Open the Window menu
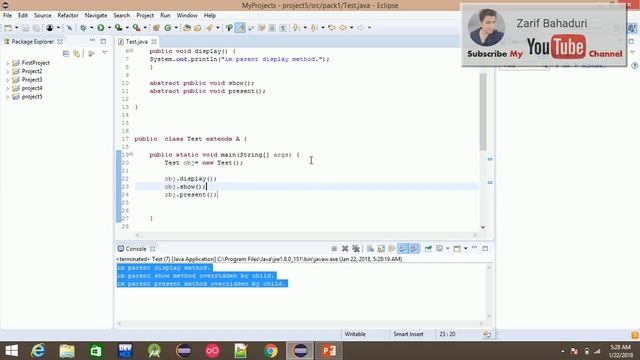The image size is (640, 360). click(x=187, y=15)
